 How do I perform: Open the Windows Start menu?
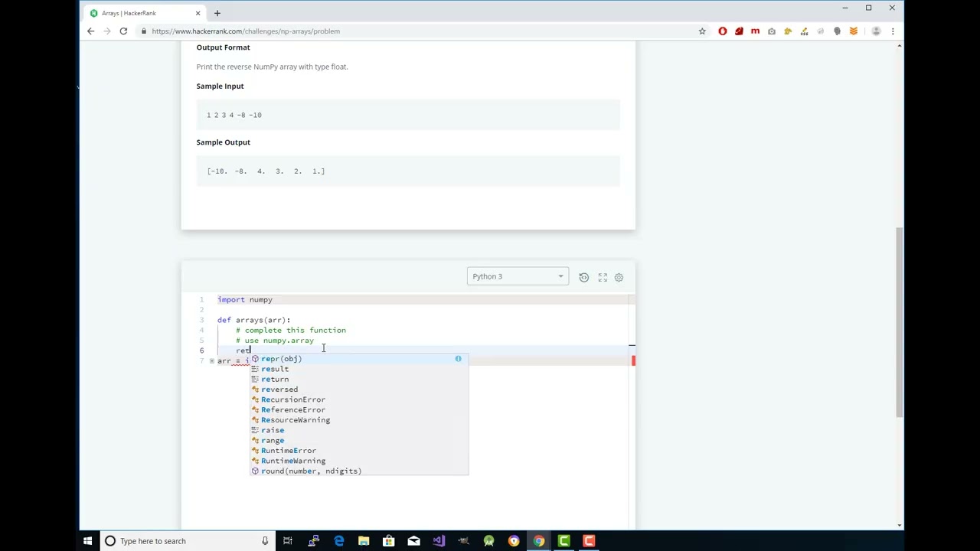click(87, 541)
